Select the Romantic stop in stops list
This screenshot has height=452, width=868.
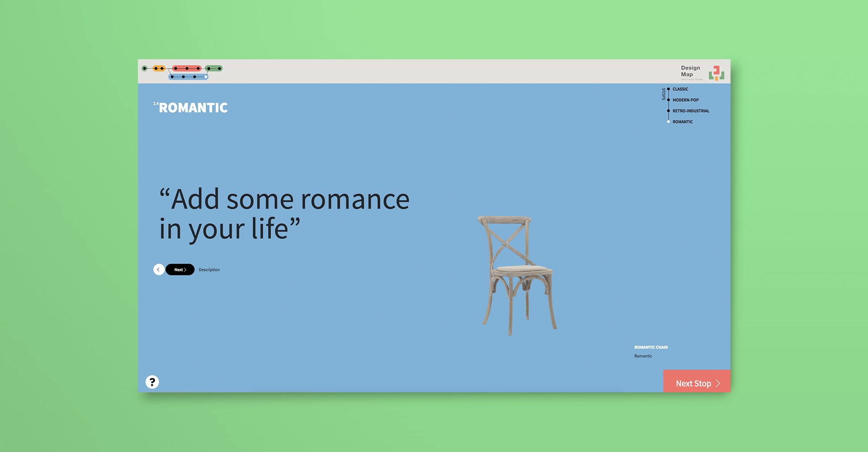[682, 122]
